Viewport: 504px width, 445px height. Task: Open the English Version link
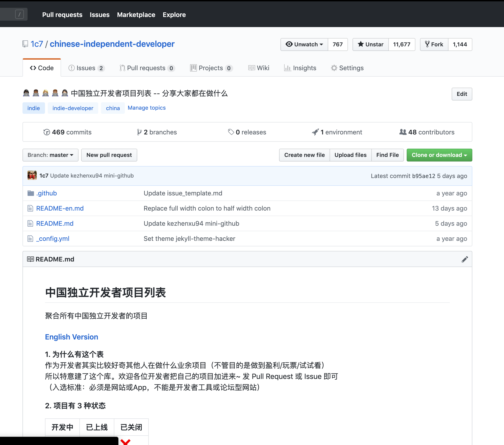tap(72, 337)
